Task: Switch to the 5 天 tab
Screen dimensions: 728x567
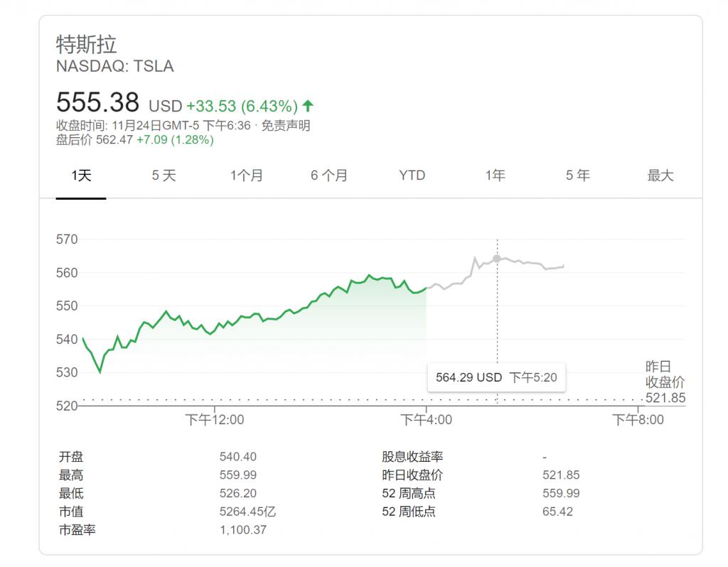Action: 164,175
